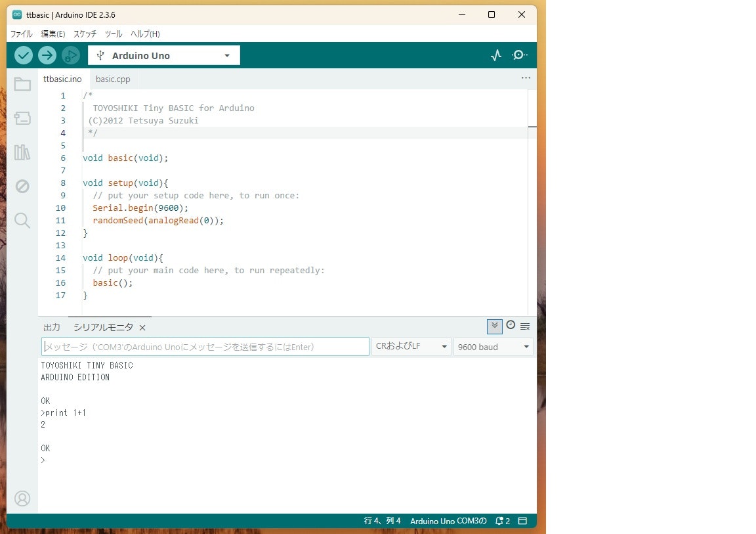756x534 pixels.
Task: Open the ファイル menu
Action: 21,33
